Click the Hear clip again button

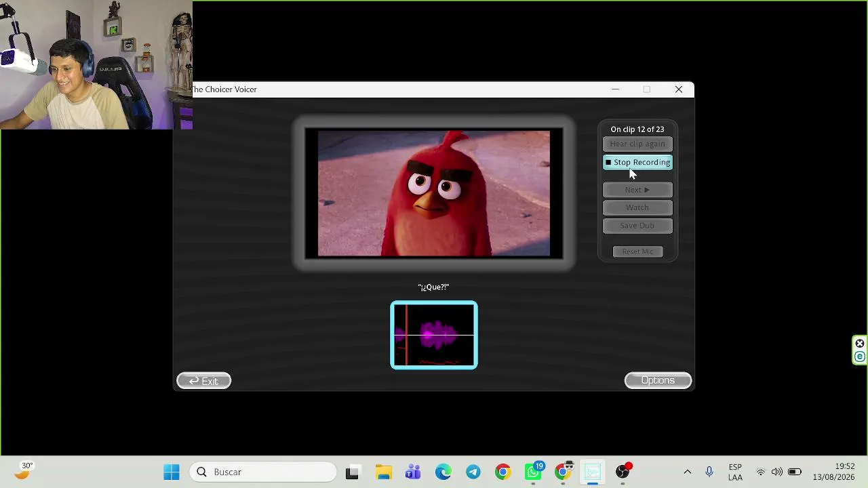coord(637,144)
